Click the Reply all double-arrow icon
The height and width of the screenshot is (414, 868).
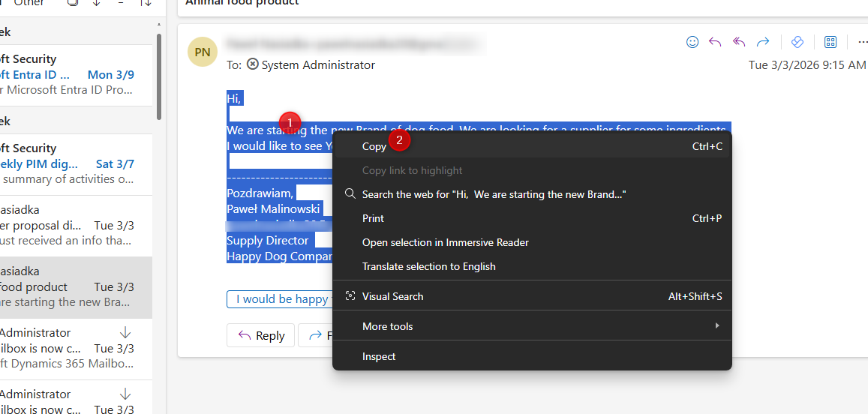pos(739,42)
